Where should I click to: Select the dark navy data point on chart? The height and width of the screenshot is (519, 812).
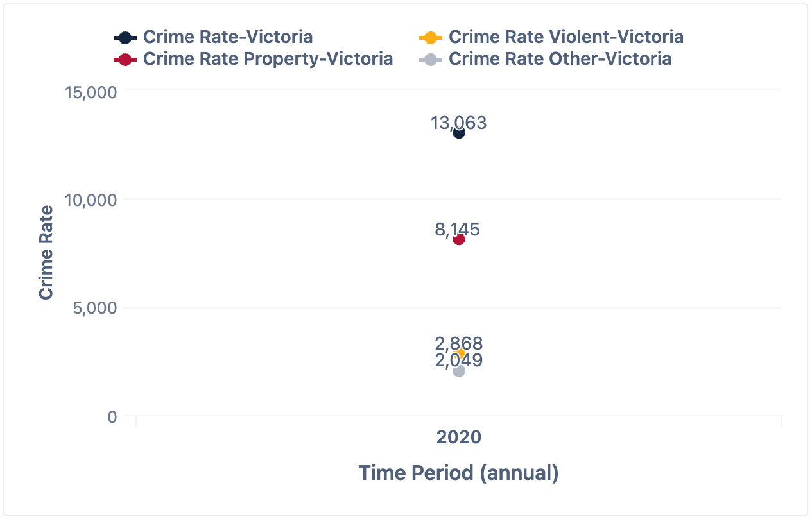click(459, 133)
